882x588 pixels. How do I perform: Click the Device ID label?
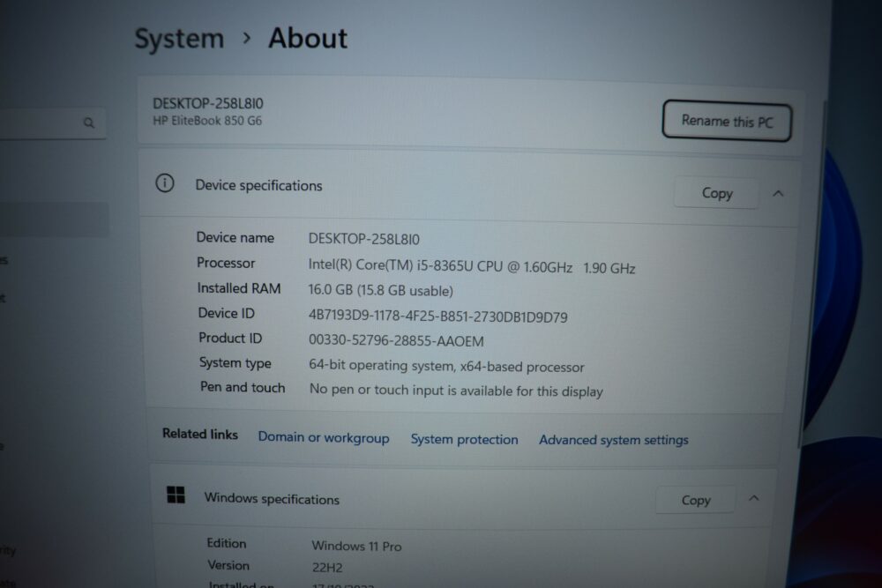click(226, 313)
